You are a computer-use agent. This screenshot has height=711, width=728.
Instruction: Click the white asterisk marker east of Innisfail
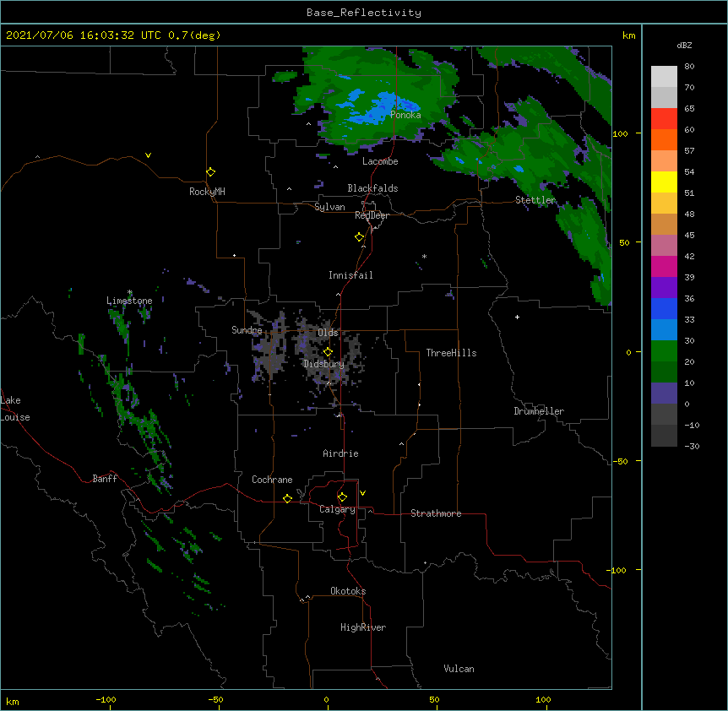[x=424, y=256]
